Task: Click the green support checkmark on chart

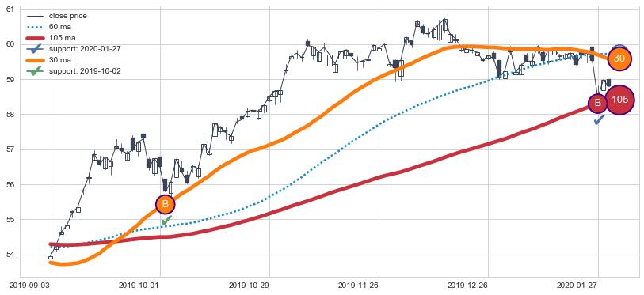Action: 166,221
